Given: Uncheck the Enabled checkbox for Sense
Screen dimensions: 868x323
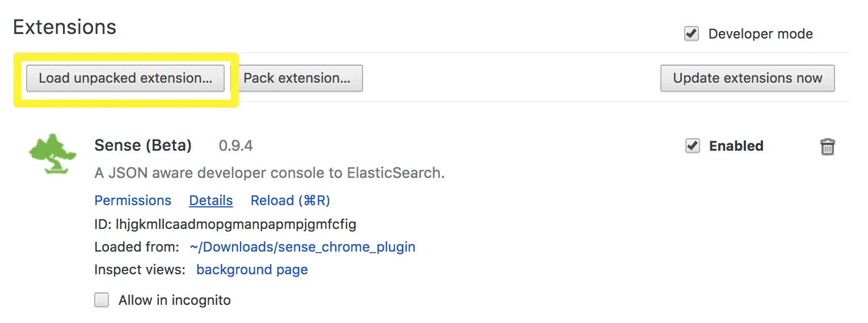Looking at the screenshot, I should click(692, 146).
